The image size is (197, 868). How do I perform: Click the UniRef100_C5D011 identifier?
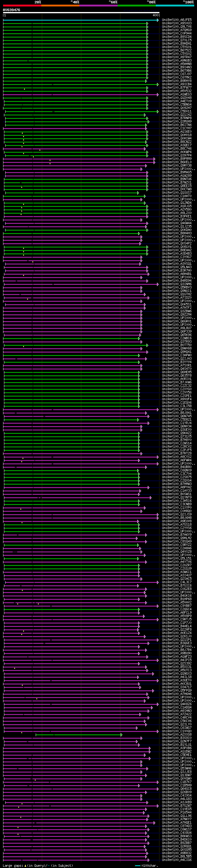point(177,111)
